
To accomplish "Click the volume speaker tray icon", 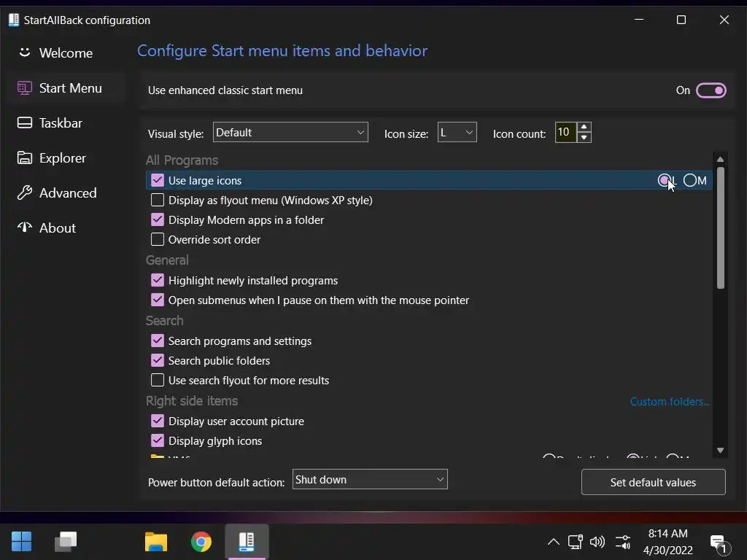I will click(x=597, y=542).
